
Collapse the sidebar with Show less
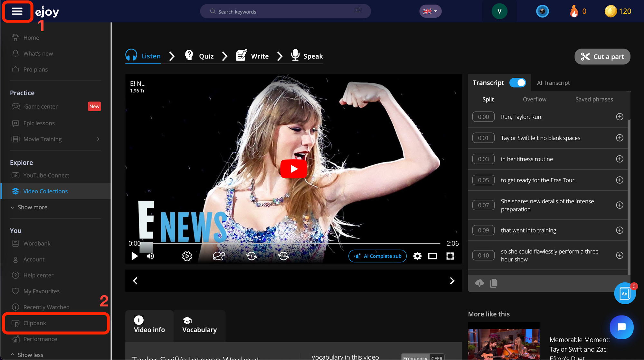coord(27,355)
